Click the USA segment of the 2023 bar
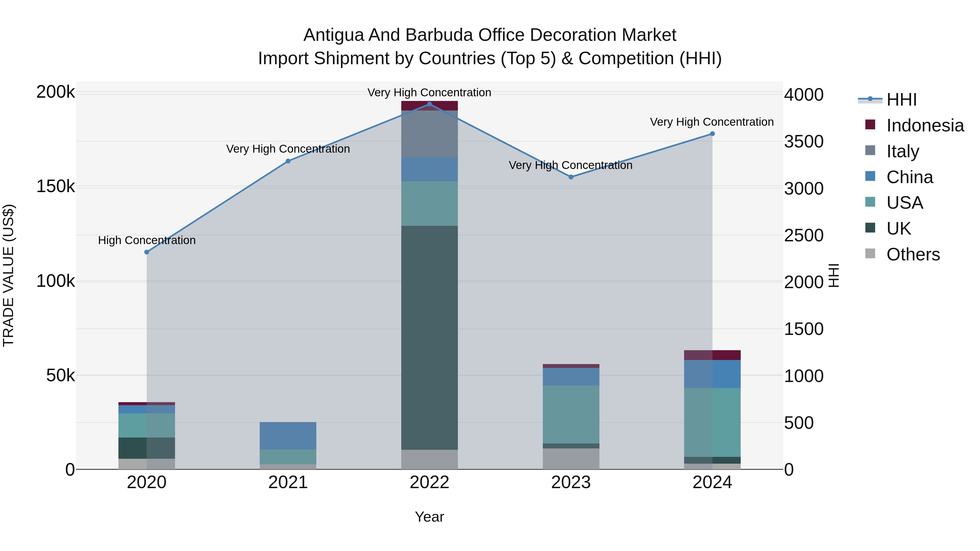 571,414
